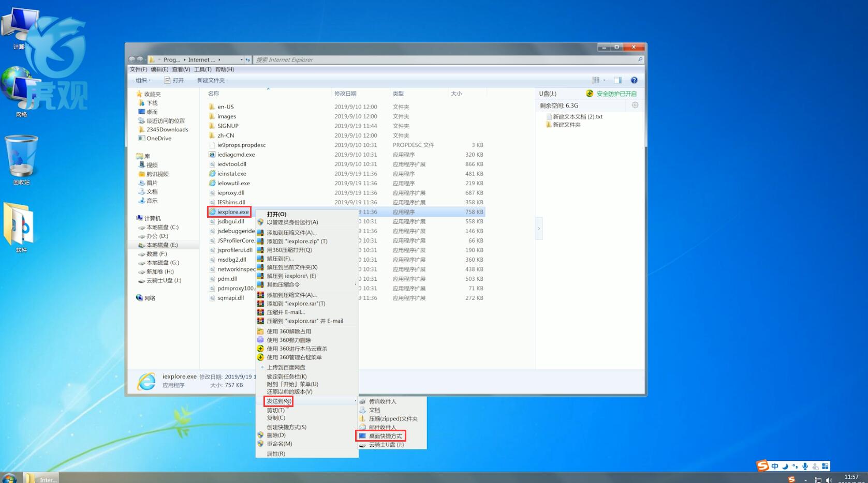Expand 发送到(N) submenu

[307, 401]
